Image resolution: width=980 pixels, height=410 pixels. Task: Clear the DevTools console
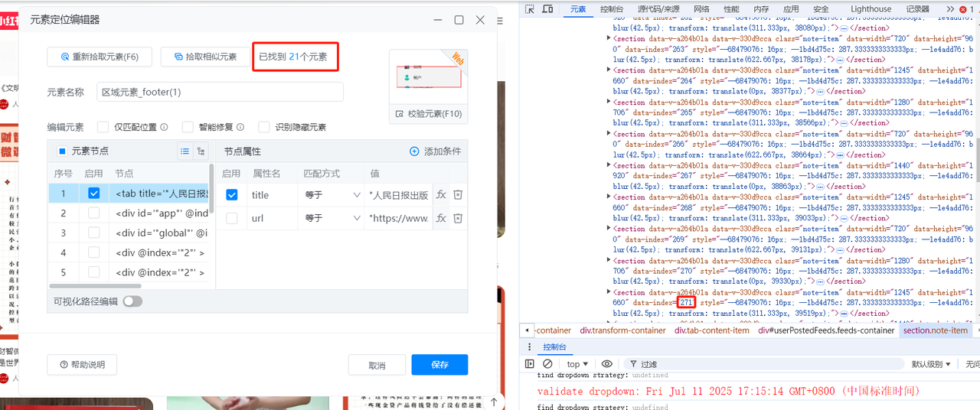coord(547,364)
